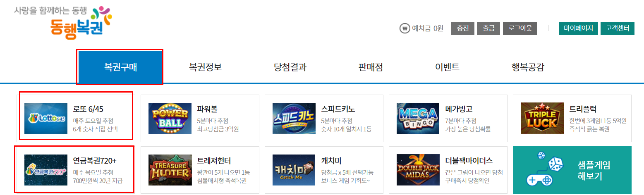Click '매주 목요일 추첨' description text
The height and width of the screenshot is (195, 644).
click(93, 172)
